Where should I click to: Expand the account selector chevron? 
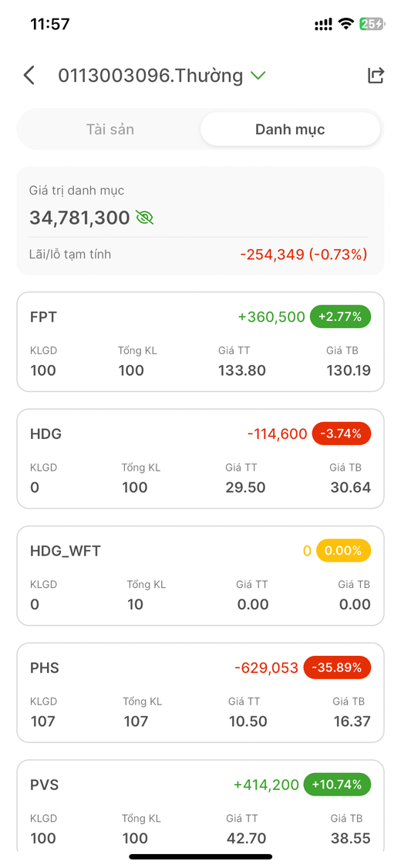point(258,76)
